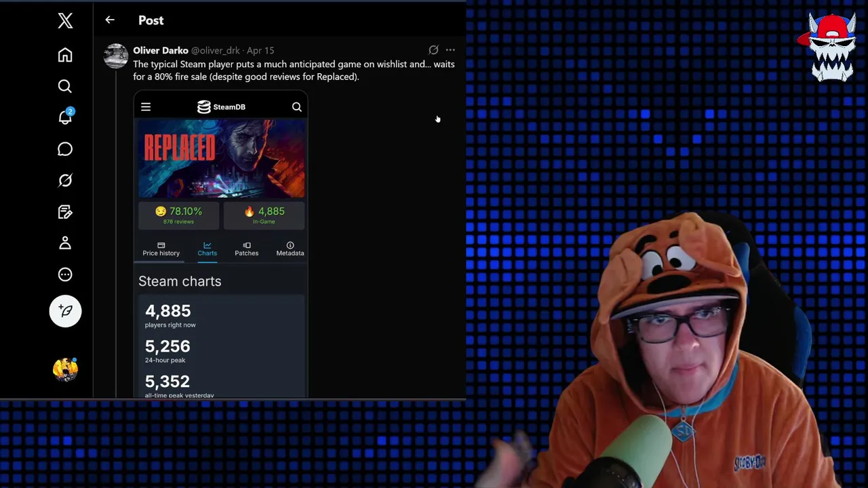The height and width of the screenshot is (488, 868).
Task: Click the Post page title
Action: point(151,20)
